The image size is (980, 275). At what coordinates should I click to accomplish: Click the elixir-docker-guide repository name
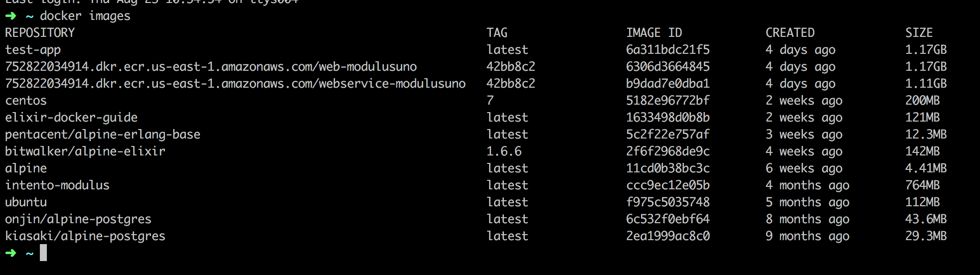pos(71,118)
